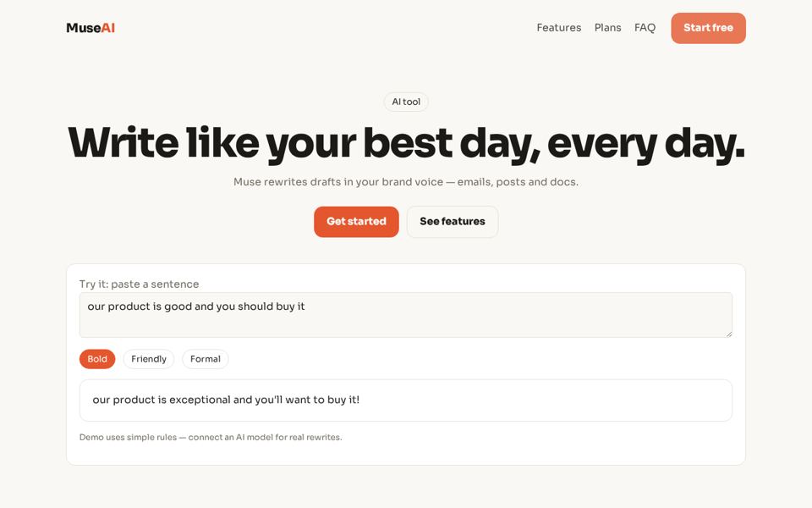Click the rewritten output sentence
The image size is (812, 508).
(226, 400)
